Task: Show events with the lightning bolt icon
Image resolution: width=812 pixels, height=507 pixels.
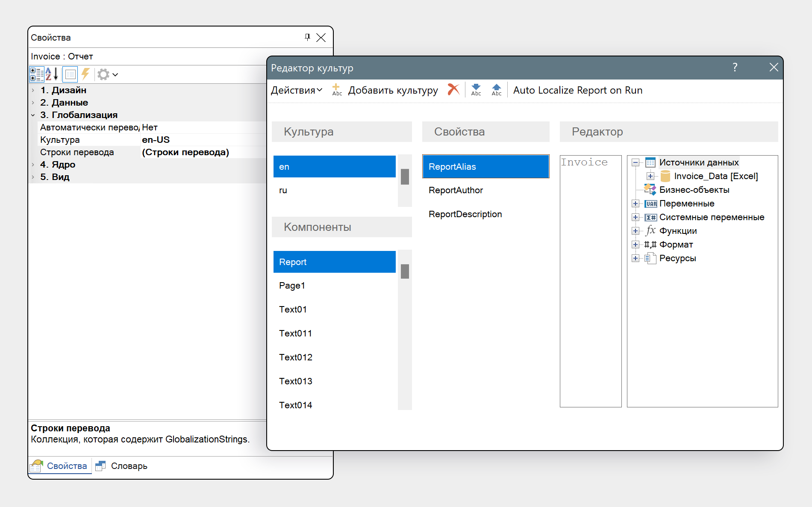Action: tap(85, 74)
